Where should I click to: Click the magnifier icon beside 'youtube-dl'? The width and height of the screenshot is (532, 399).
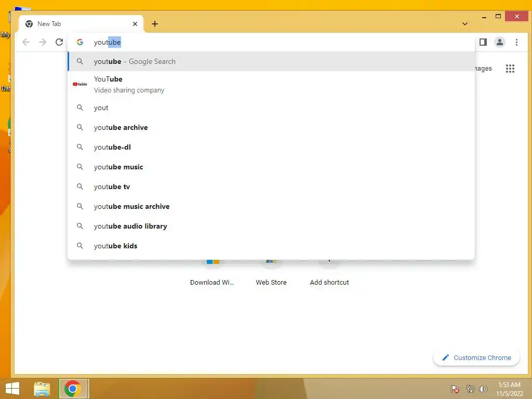pos(79,147)
